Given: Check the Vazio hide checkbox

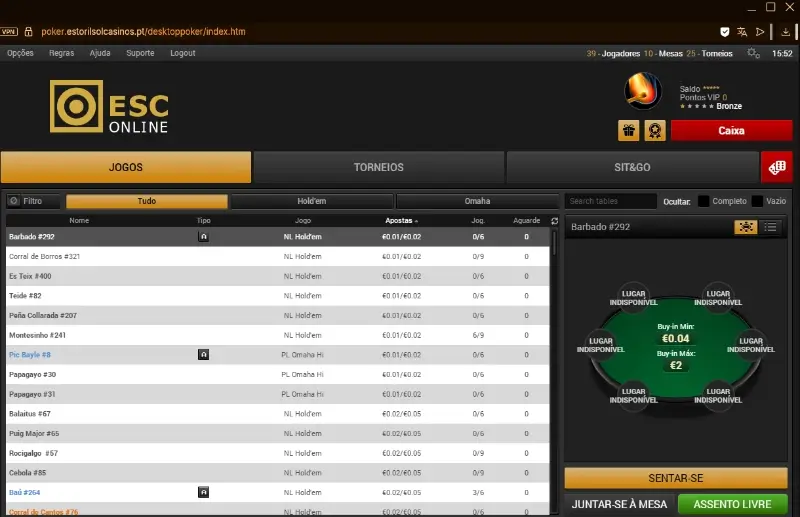Looking at the screenshot, I should 757,201.
